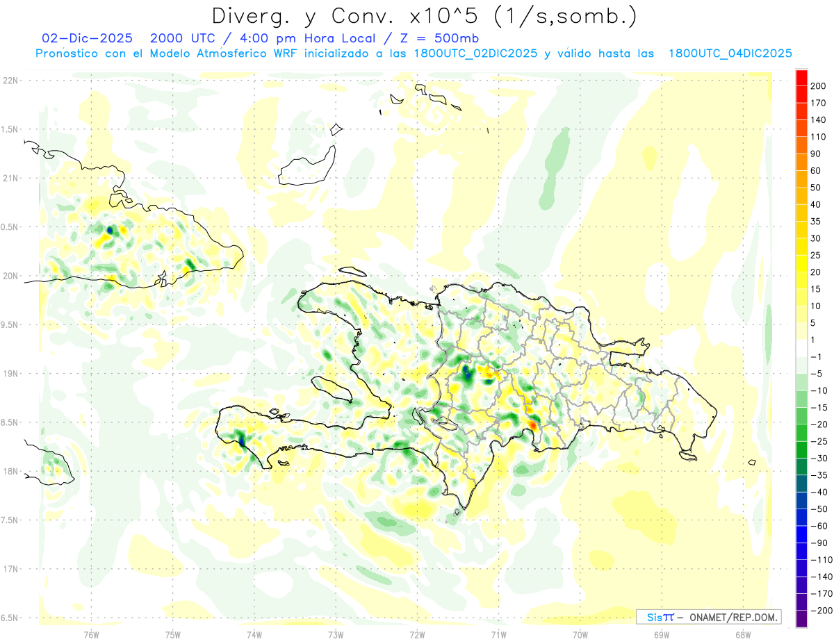Click the '-90' value on the colour bar

coord(819,543)
